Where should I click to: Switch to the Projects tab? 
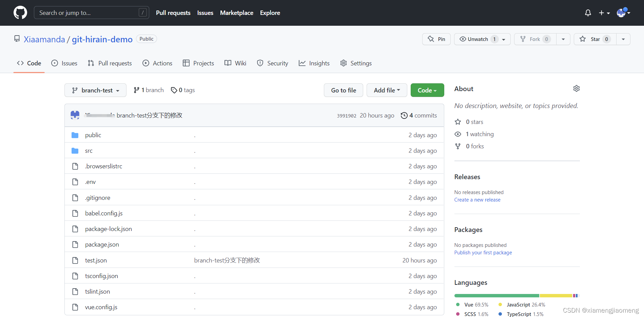[198, 63]
